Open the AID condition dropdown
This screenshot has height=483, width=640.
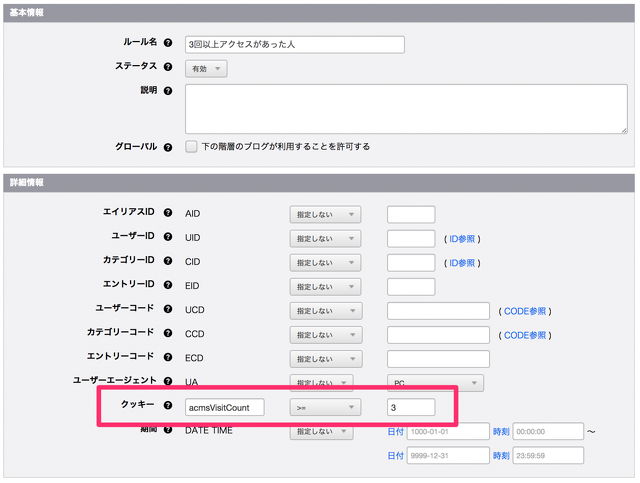tap(325, 215)
